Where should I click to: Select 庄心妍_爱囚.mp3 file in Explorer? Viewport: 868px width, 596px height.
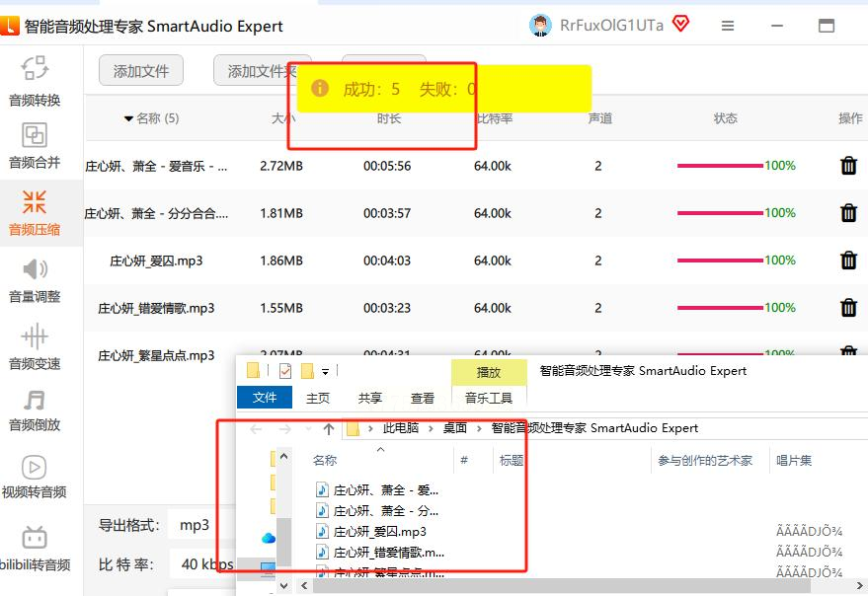tap(371, 532)
